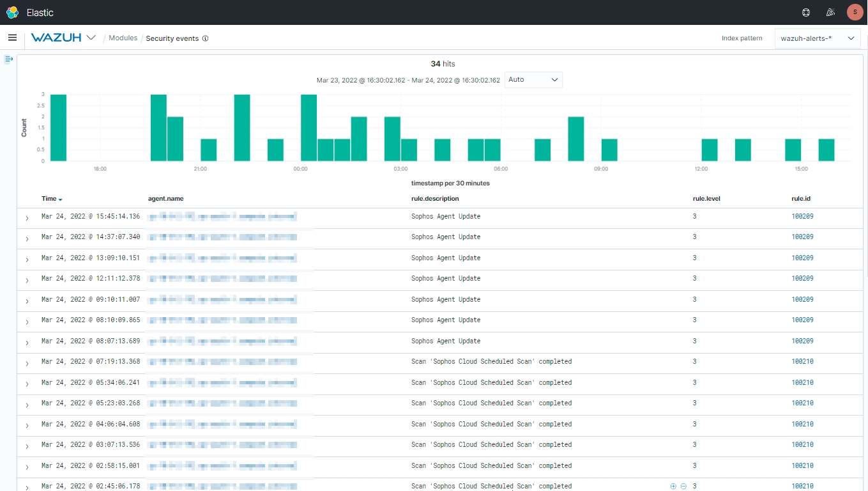Click the date range Mar 23 - Mar 24 text
Image resolution: width=868 pixels, height=491 pixels.
point(408,81)
